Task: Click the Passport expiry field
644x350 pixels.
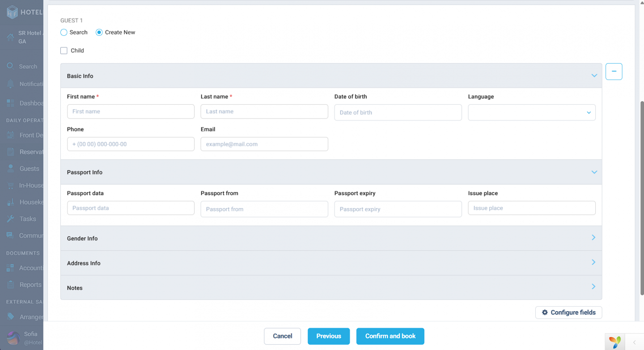Action: tap(398, 209)
